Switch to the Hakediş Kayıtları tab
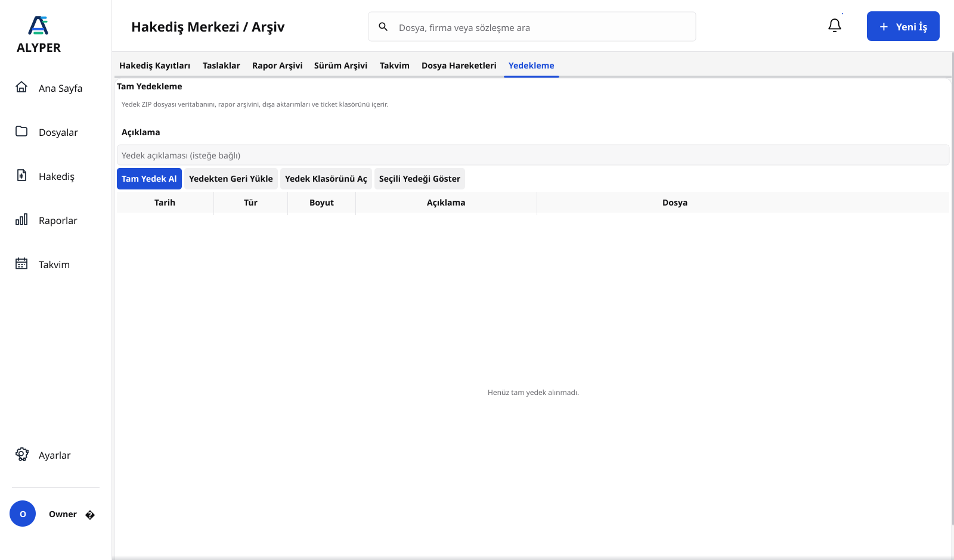The height and width of the screenshot is (560, 954). pos(154,66)
